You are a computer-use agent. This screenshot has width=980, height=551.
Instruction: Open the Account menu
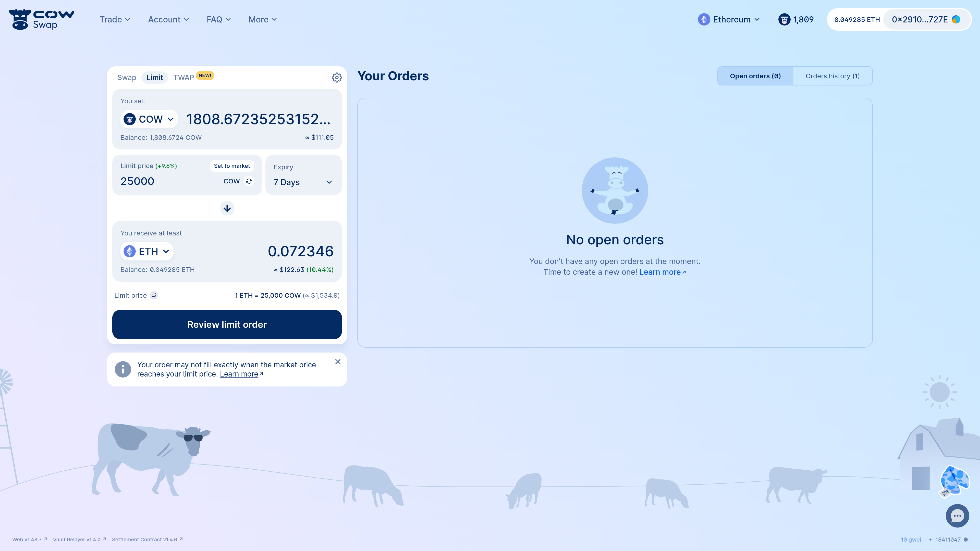click(168, 19)
